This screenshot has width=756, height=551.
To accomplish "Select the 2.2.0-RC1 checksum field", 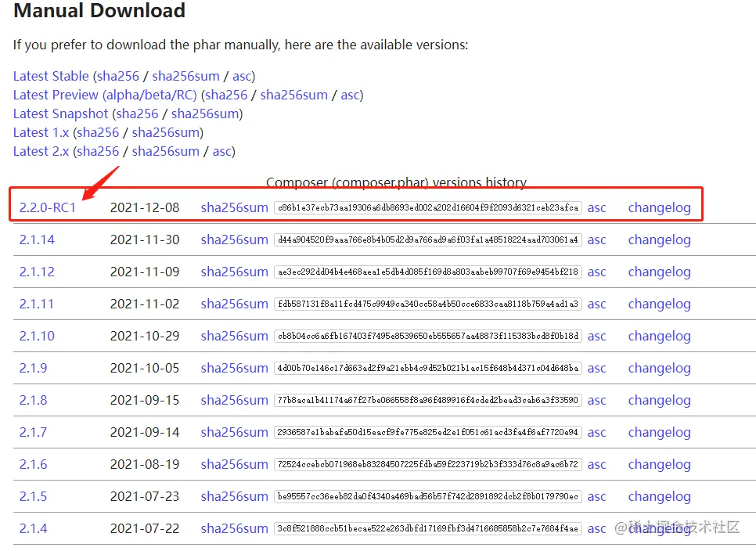I will [427, 207].
